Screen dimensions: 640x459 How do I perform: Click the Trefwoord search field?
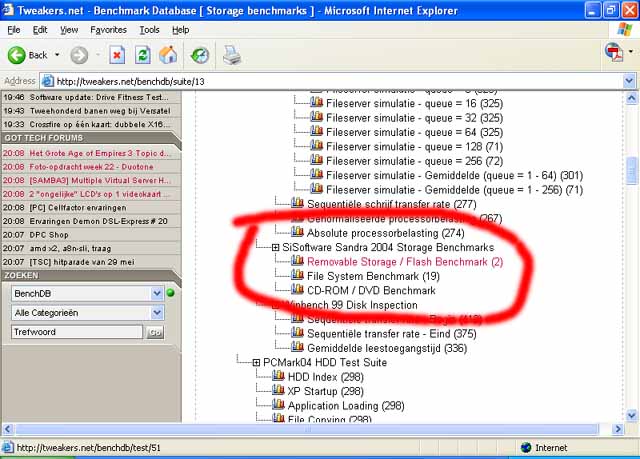[x=77, y=332]
